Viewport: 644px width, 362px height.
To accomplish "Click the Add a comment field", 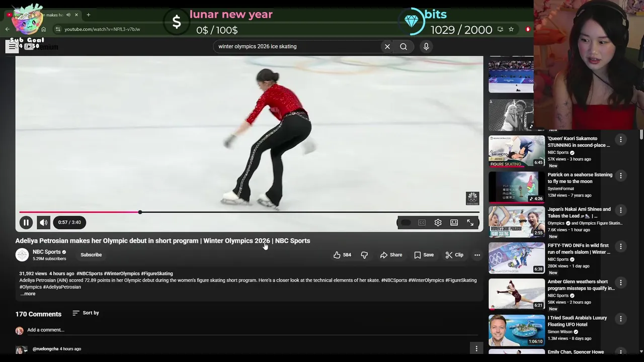I will click(252, 330).
